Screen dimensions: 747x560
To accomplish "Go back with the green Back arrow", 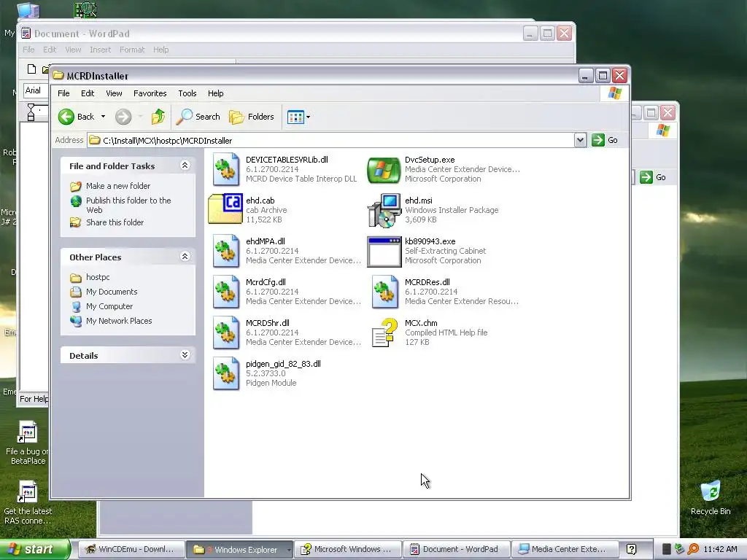I will (x=76, y=117).
